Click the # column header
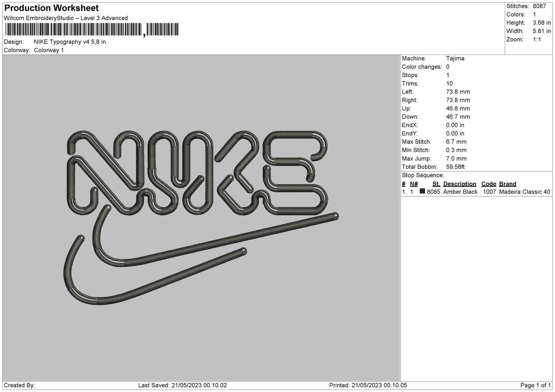The height and width of the screenshot is (392, 555). tap(403, 184)
